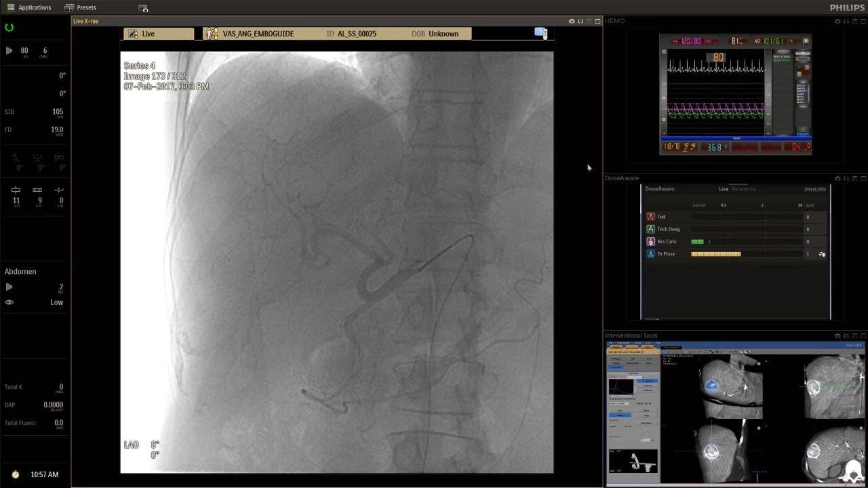
Task: Click the snapshot icon in HEMO title bar
Action: pyautogui.click(x=837, y=21)
